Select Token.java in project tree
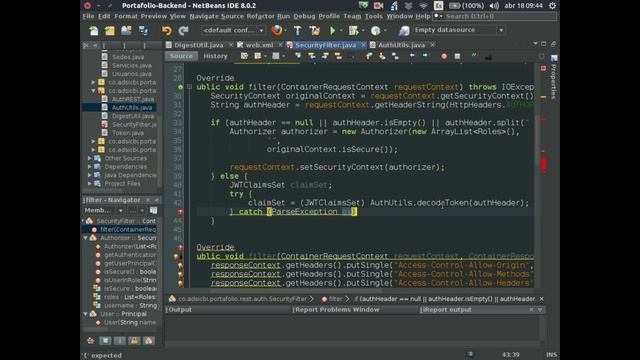This screenshot has height=360, width=640. (128, 133)
